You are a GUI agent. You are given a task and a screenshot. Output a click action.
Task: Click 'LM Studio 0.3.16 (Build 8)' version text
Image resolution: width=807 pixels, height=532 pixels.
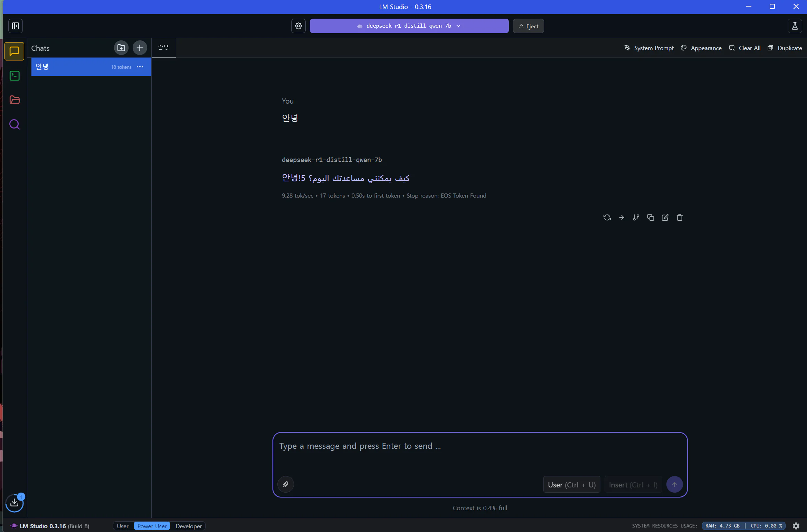[x=54, y=526]
